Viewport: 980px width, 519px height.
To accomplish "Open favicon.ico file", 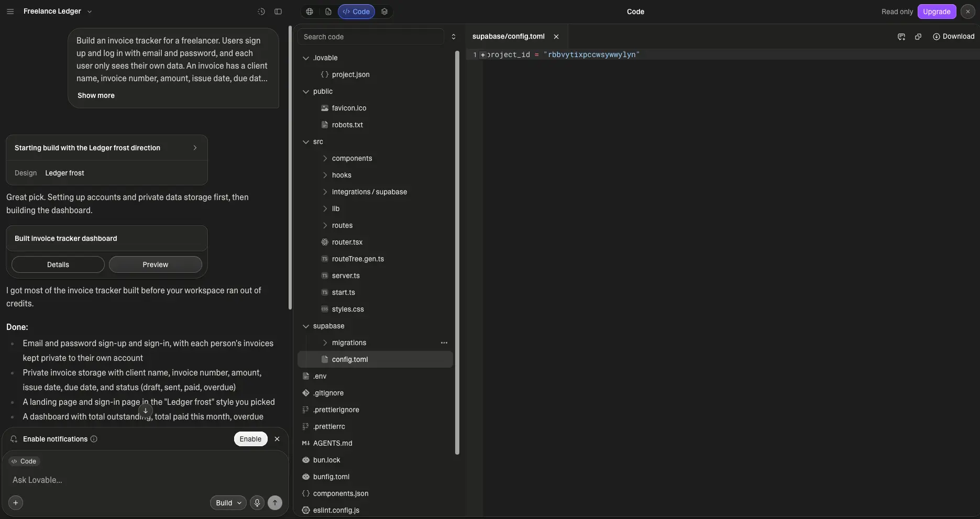I will pyautogui.click(x=375, y=108).
